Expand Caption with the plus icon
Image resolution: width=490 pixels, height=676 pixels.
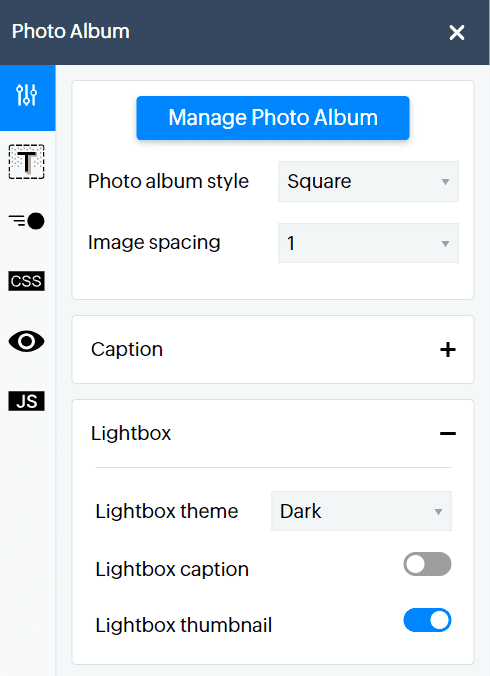(x=448, y=350)
